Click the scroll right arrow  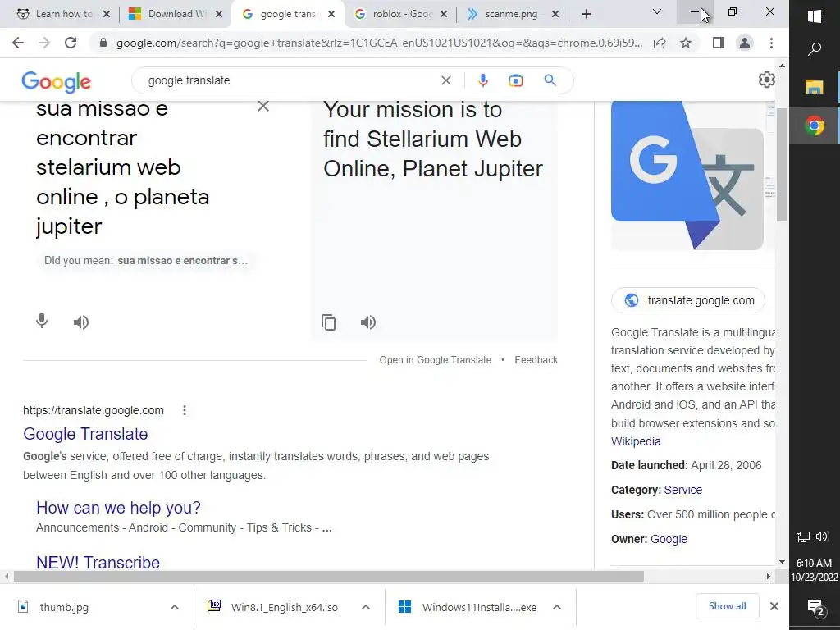click(x=768, y=577)
